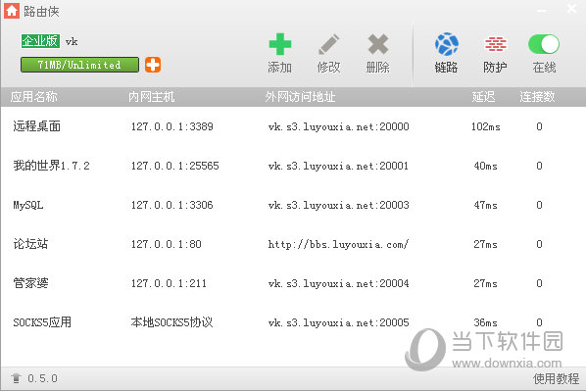Screen dimensions: 586x392
Task: Sort by the 内网主机 column header
Action: [x=151, y=97]
